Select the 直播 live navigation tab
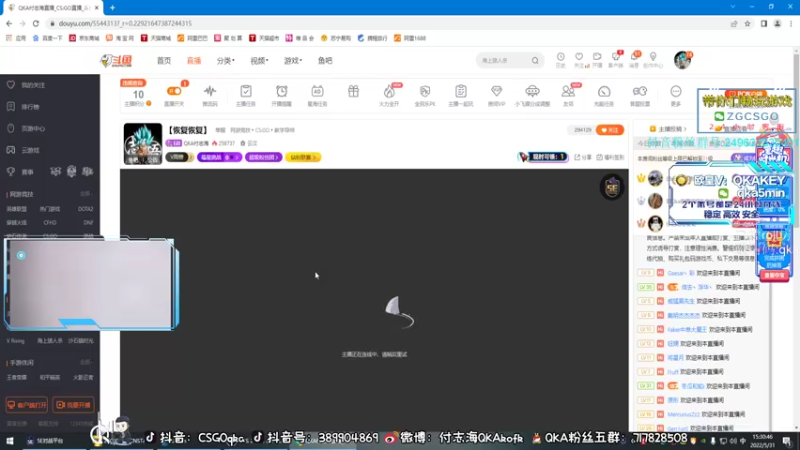 click(193, 60)
